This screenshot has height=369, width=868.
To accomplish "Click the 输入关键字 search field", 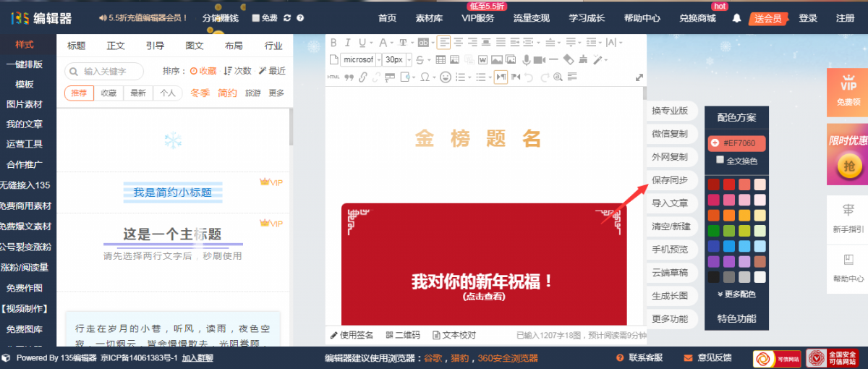I will click(x=110, y=71).
